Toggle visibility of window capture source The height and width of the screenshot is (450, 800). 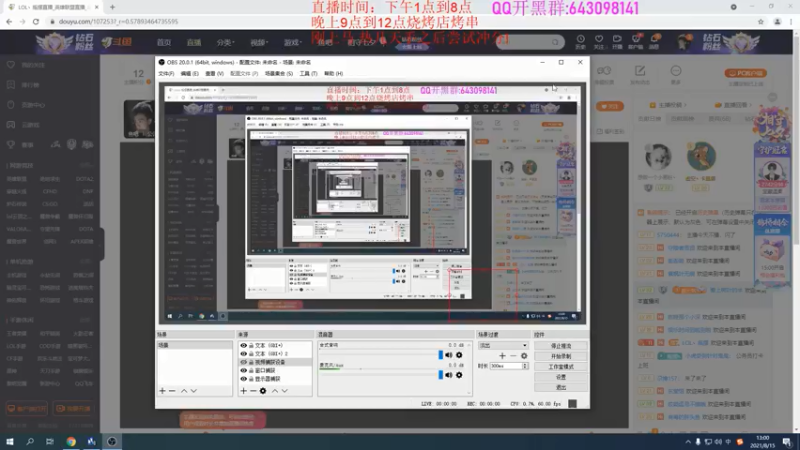(243, 370)
